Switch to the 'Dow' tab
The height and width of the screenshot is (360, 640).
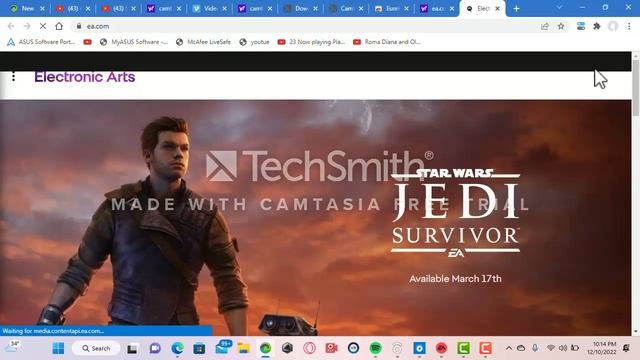[301, 8]
